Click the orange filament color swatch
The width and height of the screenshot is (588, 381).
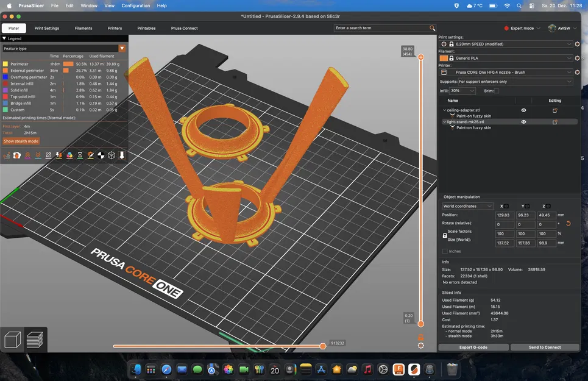pos(445,58)
